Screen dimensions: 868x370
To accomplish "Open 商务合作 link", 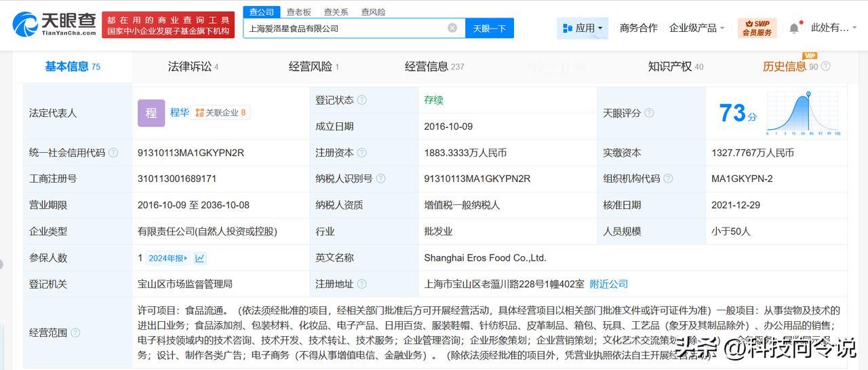I will point(639,28).
